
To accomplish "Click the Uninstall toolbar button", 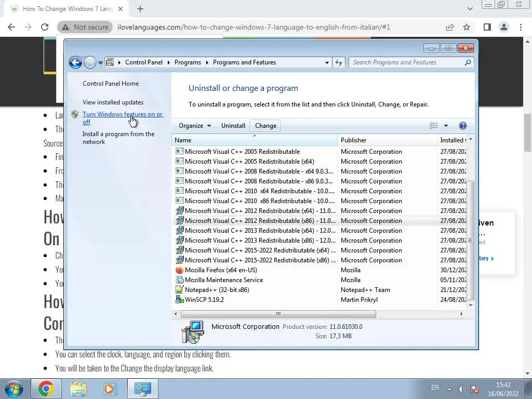I will pyautogui.click(x=233, y=126).
